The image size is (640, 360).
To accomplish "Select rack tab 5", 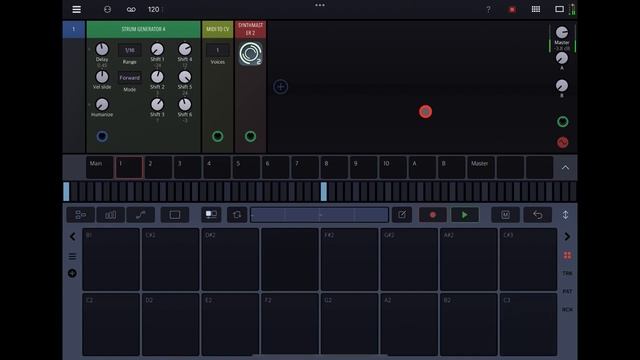I will coord(246,167).
